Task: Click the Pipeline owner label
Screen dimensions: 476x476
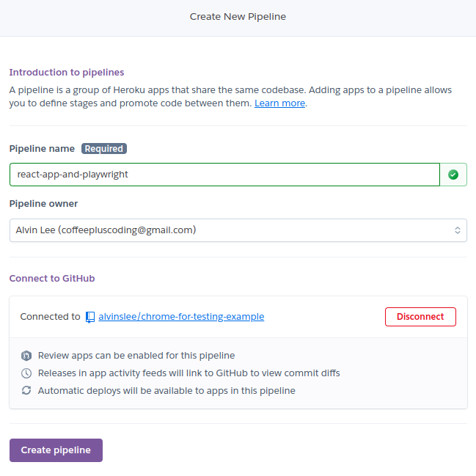Action: click(x=43, y=204)
